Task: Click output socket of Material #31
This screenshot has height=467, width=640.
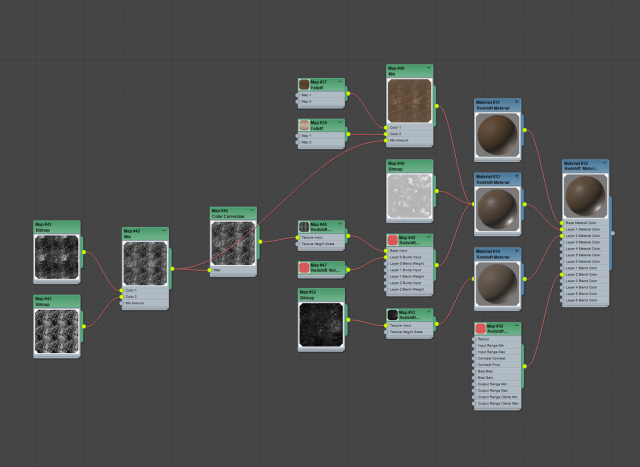Action: (x=525, y=130)
